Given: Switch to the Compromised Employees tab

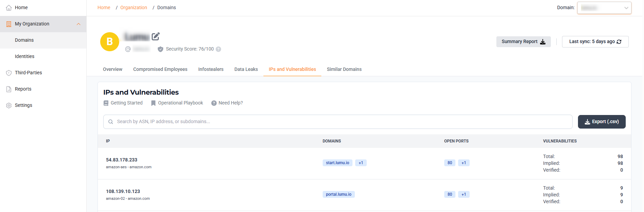Looking at the screenshot, I should [160, 69].
